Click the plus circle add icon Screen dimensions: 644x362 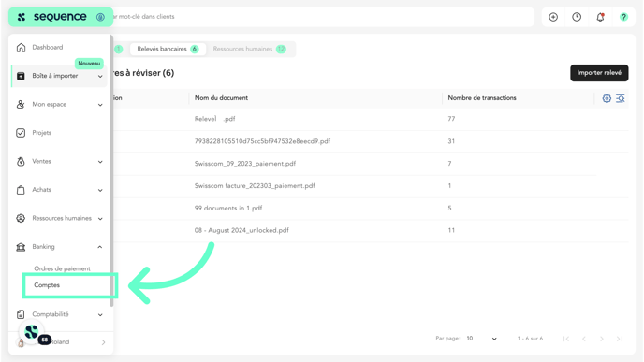(553, 17)
